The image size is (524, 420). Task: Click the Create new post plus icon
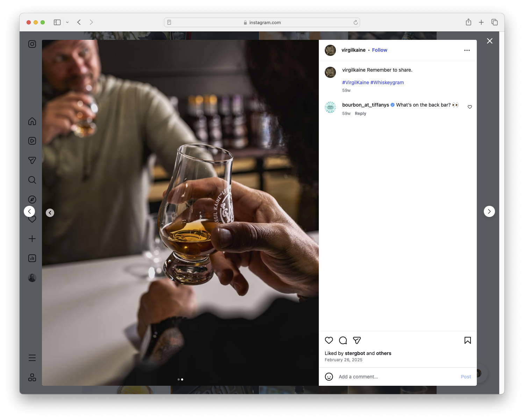[x=32, y=239]
